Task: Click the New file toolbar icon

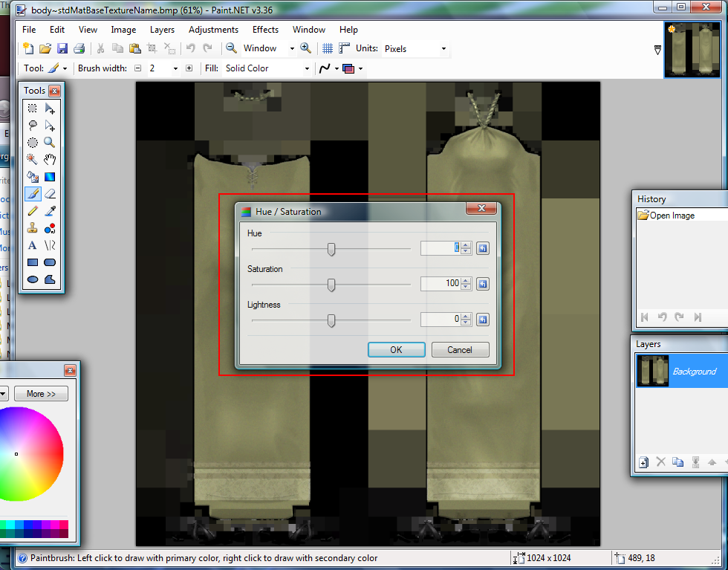Action: 28,48
